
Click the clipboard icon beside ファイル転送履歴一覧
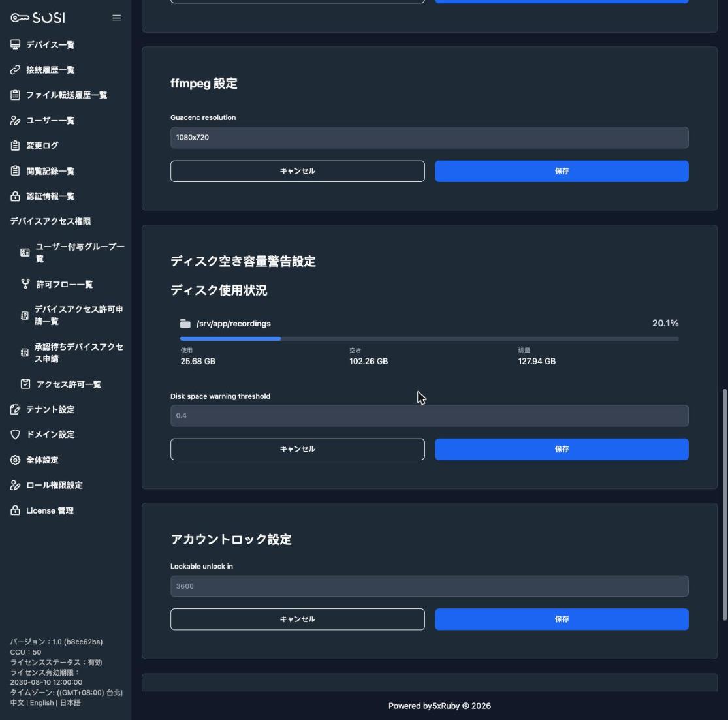pos(15,95)
